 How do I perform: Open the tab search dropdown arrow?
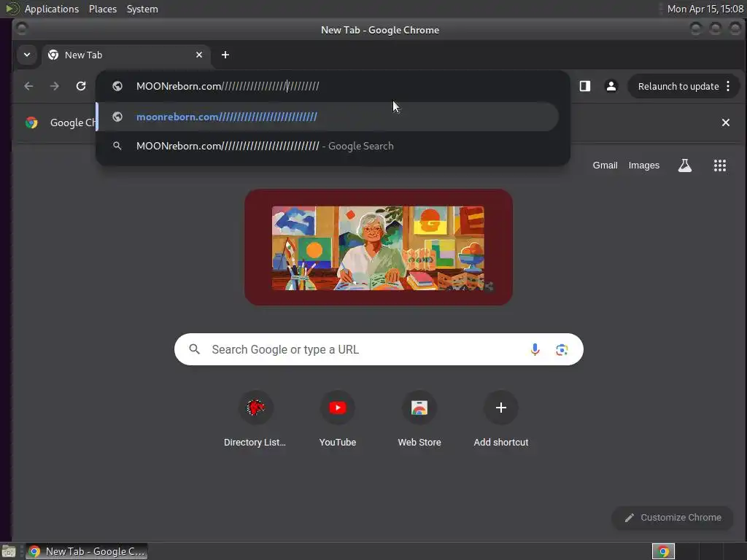tap(27, 55)
